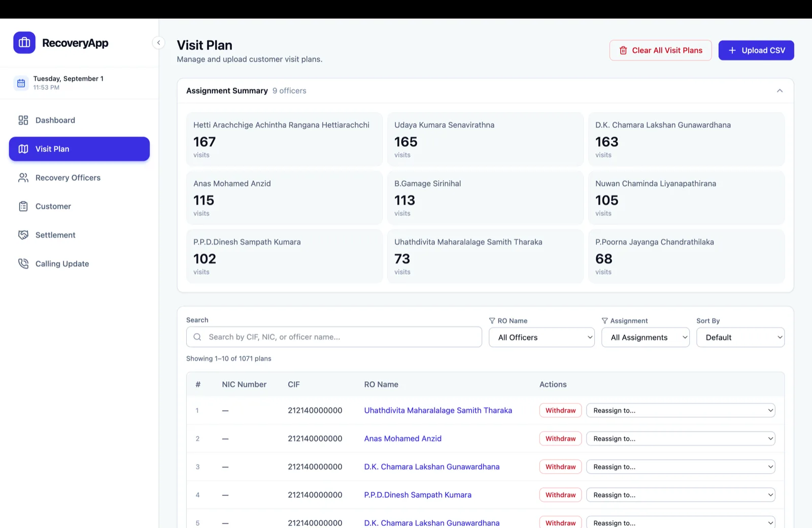Go to Dashboard in the sidebar
Image resolution: width=812 pixels, height=528 pixels.
pyautogui.click(x=79, y=120)
